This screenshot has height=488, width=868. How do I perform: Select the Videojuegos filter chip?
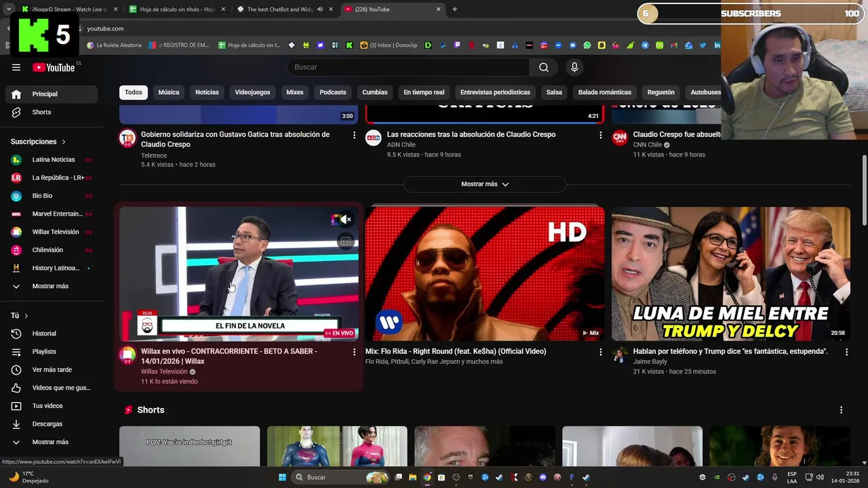(x=252, y=92)
